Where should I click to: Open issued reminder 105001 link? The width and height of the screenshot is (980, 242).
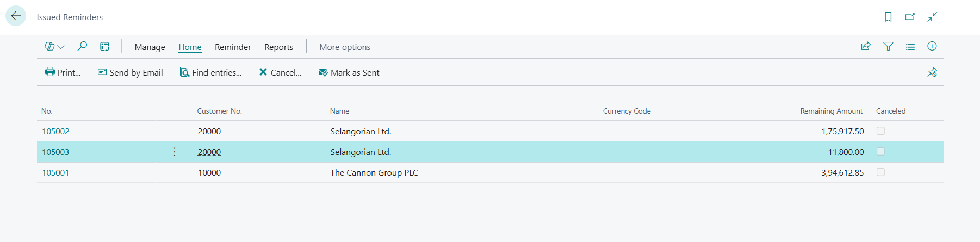55,172
